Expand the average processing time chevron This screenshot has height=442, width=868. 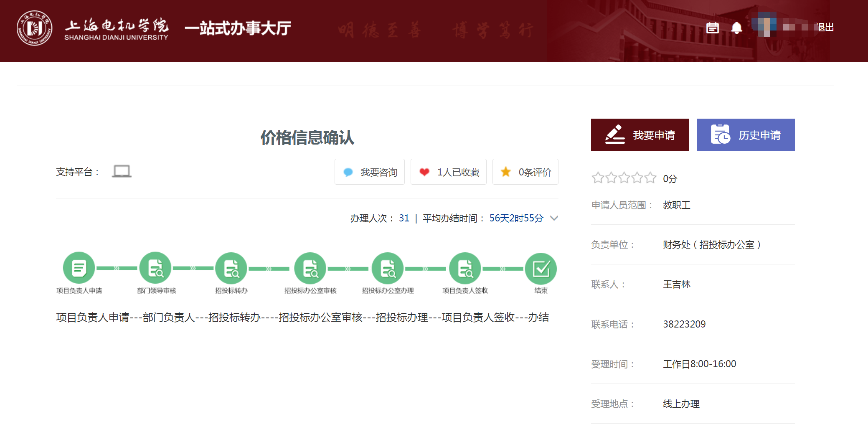pyautogui.click(x=554, y=218)
